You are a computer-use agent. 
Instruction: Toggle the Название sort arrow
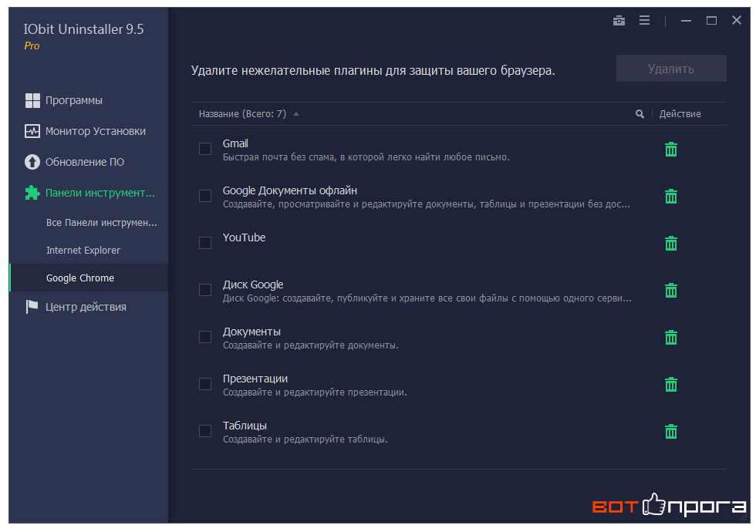tap(296, 114)
